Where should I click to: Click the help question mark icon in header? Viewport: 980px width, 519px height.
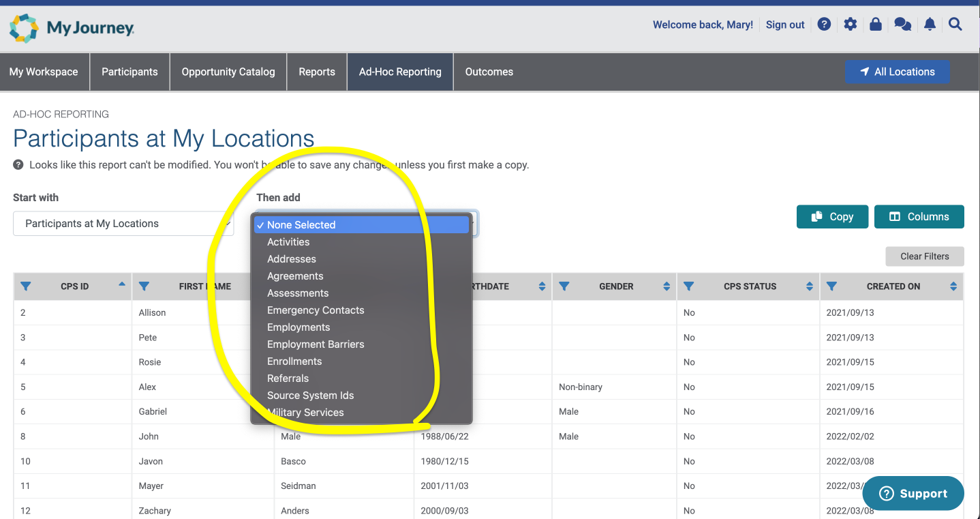click(824, 25)
